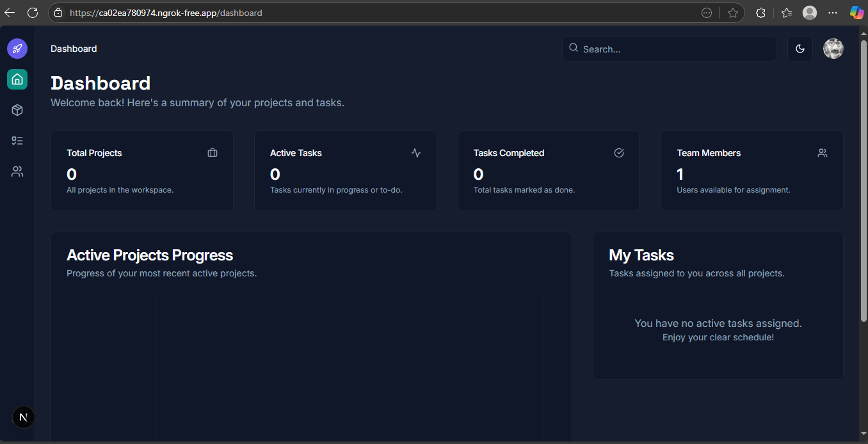Open the Home dashboard sidebar icon
Image resolution: width=868 pixels, height=444 pixels.
[x=17, y=79]
